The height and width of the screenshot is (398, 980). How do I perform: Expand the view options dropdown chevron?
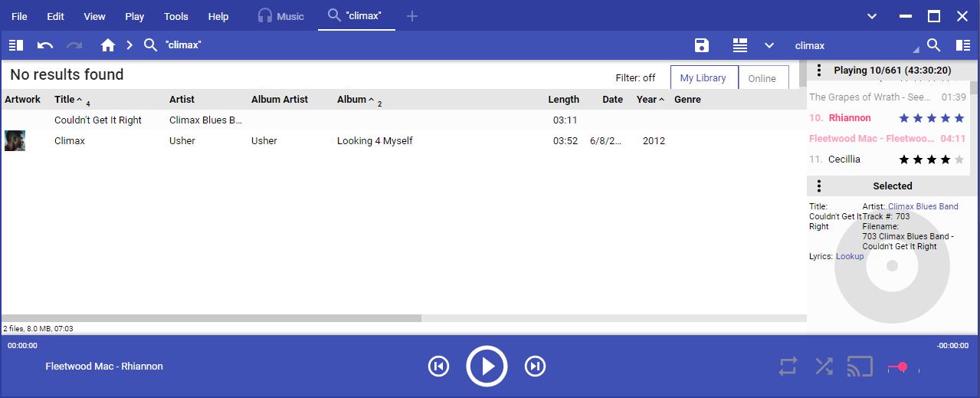(769, 45)
